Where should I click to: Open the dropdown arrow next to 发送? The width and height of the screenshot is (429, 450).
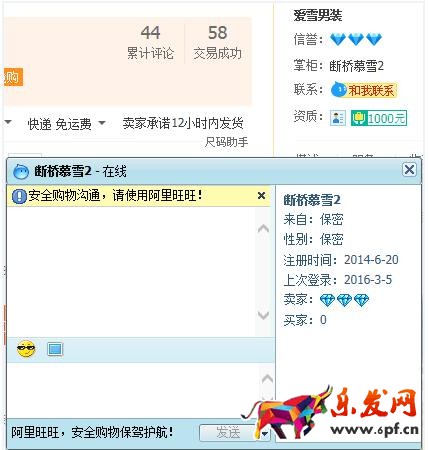coord(265,434)
